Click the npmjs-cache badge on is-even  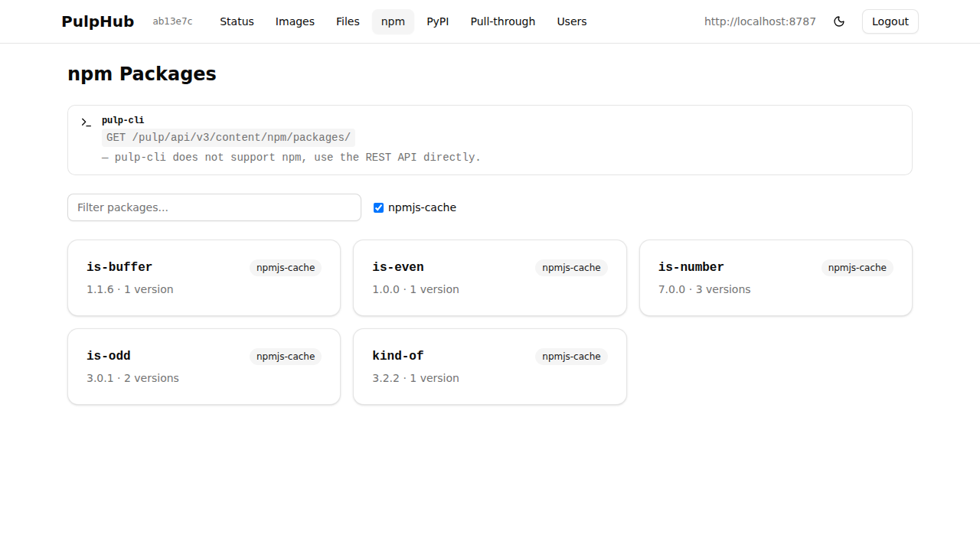pos(571,267)
